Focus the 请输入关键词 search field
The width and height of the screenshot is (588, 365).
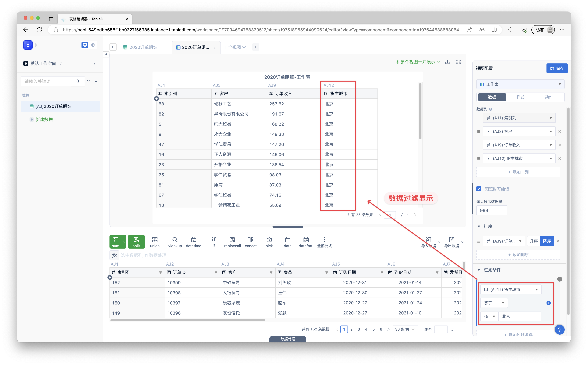coord(46,82)
